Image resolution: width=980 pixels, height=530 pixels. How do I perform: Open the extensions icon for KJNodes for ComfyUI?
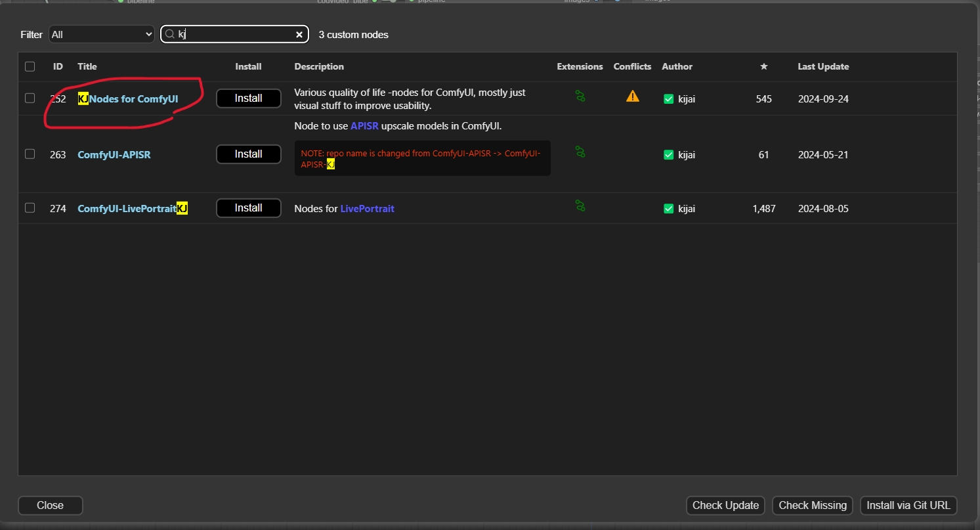[x=580, y=97]
